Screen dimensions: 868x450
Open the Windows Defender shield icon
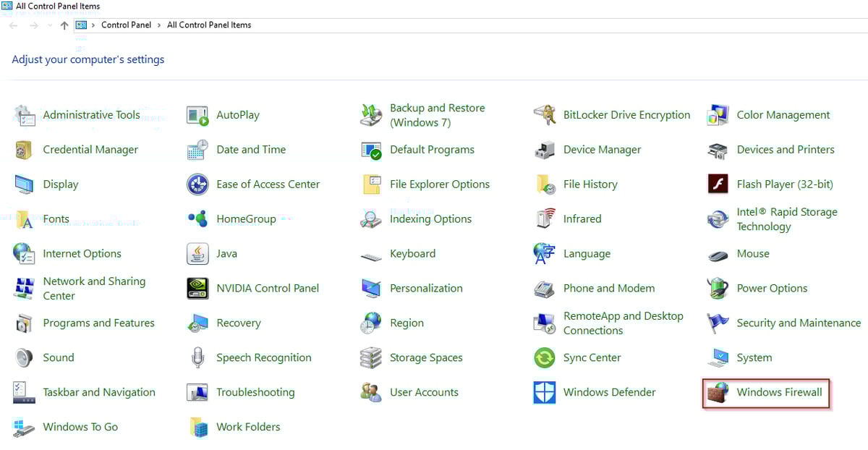544,393
